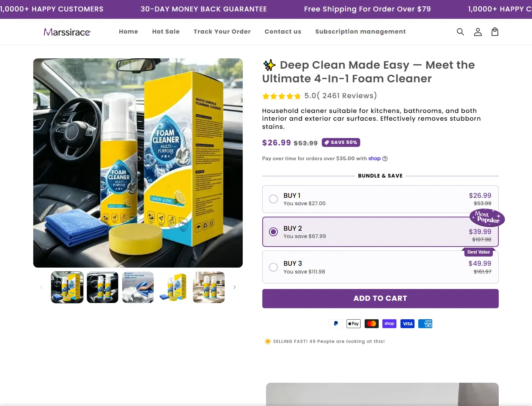Click the Free Shipping For Order Over $79 text
The height and width of the screenshot is (406, 532).
(x=368, y=9)
